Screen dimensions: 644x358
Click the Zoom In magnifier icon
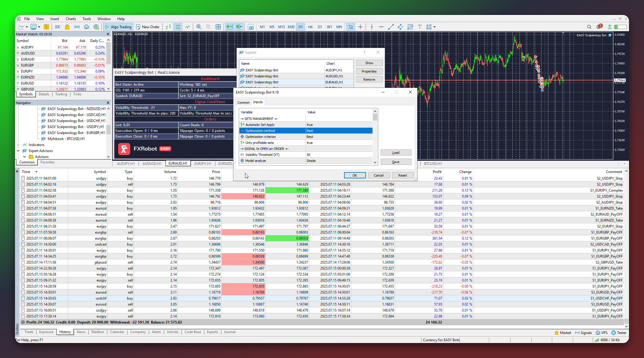click(199, 27)
